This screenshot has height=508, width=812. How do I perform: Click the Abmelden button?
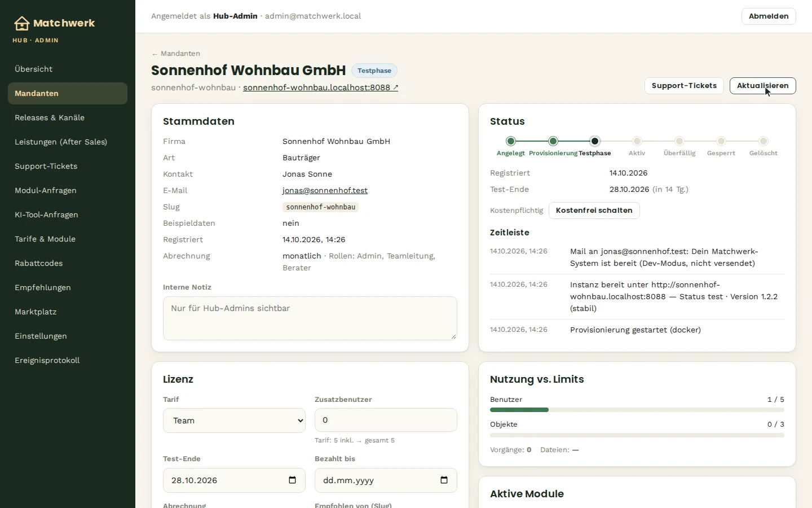tap(769, 16)
